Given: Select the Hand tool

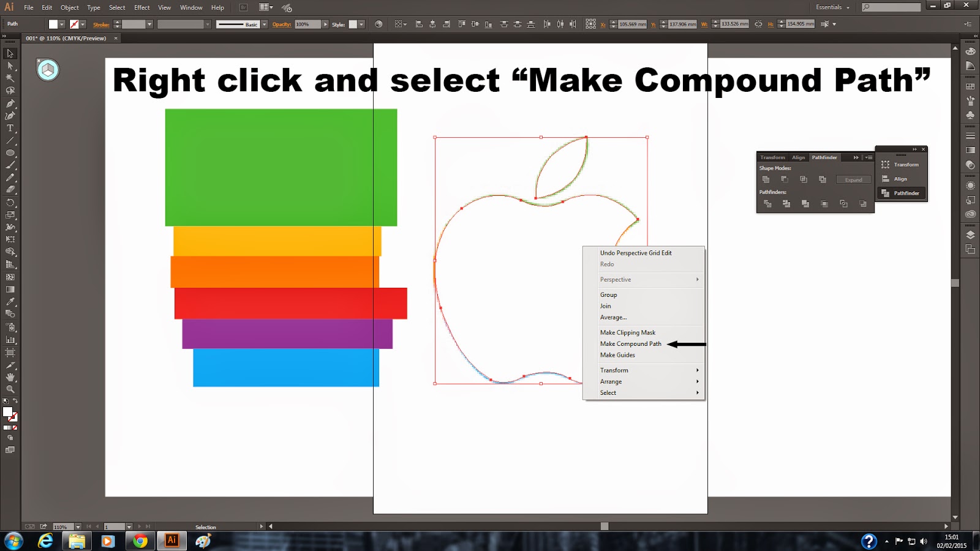Looking at the screenshot, I should coord(10,377).
